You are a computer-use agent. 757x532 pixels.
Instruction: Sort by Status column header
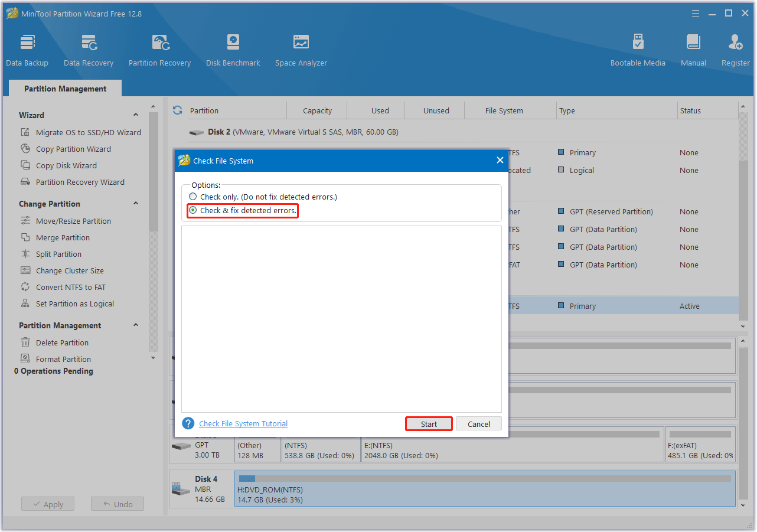(x=690, y=110)
